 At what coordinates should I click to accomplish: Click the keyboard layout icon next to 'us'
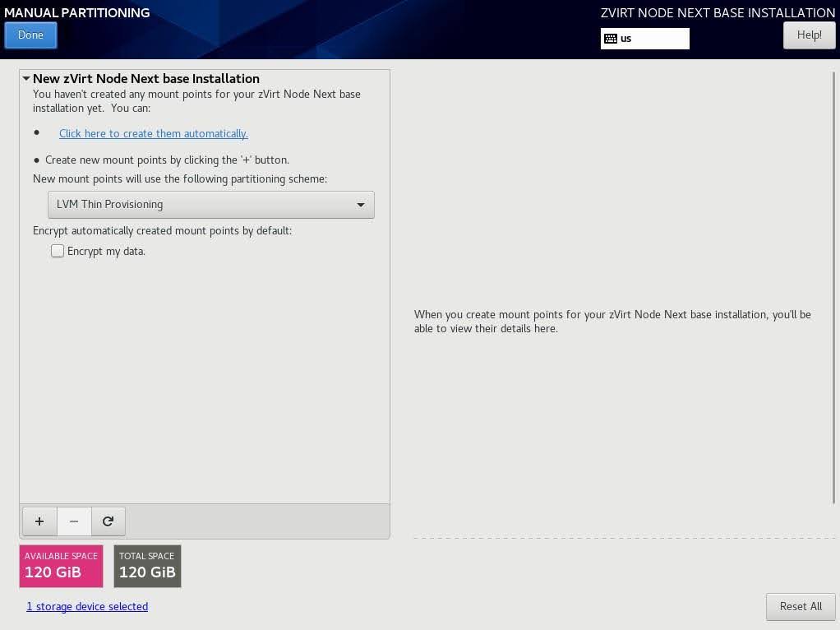click(610, 39)
